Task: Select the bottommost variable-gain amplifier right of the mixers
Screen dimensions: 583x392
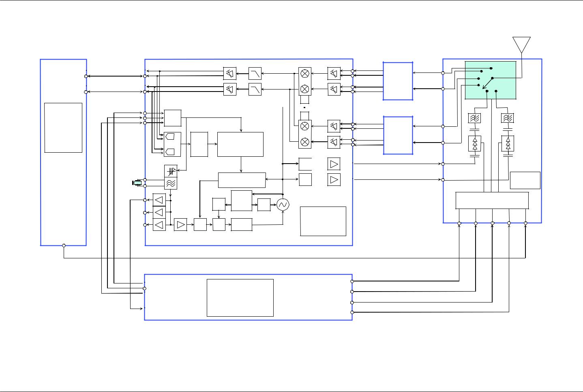Action: pyautogui.click(x=334, y=142)
